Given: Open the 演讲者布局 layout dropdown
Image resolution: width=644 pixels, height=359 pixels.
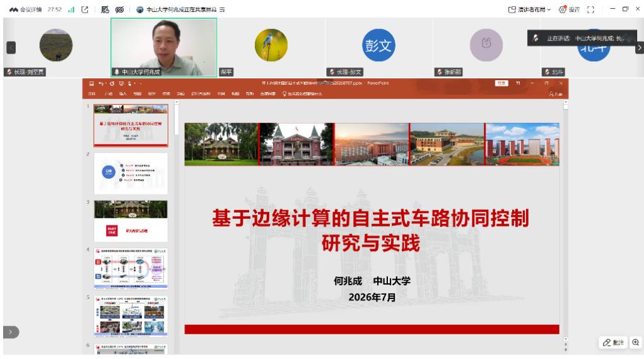Looking at the screenshot, I should click(x=529, y=9).
